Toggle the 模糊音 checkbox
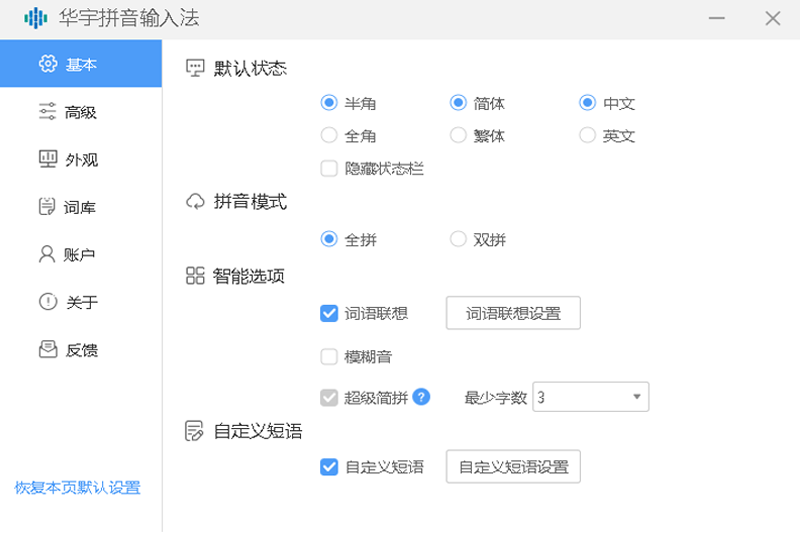The height and width of the screenshot is (533, 800). pyautogui.click(x=329, y=357)
